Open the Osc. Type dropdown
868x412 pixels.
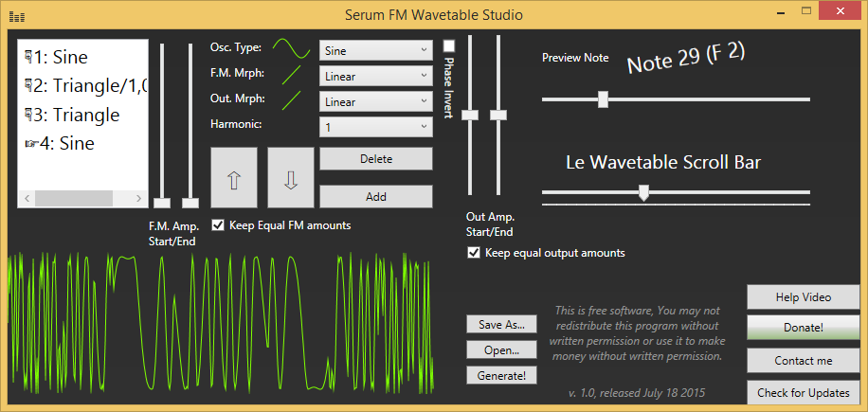pyautogui.click(x=376, y=50)
